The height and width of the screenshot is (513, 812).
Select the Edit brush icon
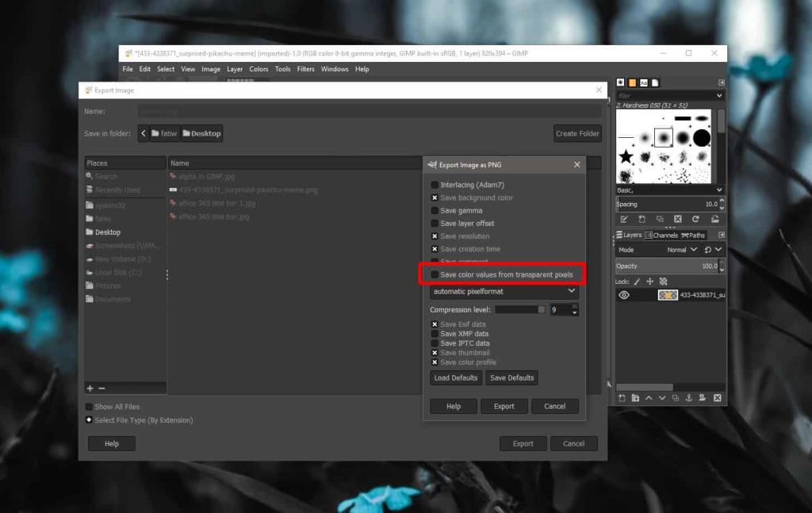tap(625, 220)
